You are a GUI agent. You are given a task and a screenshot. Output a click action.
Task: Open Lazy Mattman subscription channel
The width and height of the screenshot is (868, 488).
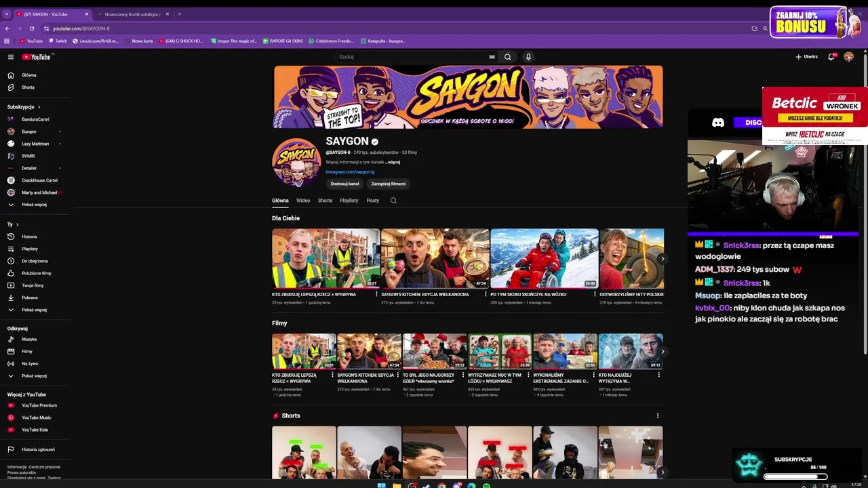tap(35, 144)
